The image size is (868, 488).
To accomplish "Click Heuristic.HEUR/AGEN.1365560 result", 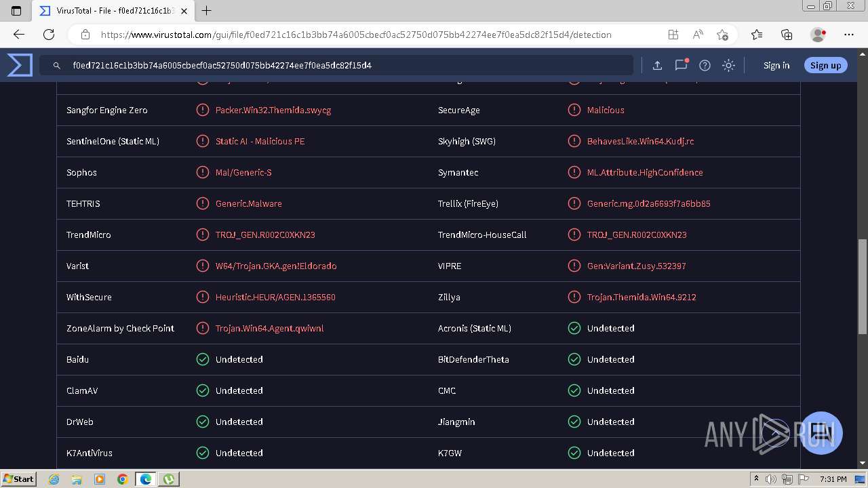I will (x=275, y=297).
